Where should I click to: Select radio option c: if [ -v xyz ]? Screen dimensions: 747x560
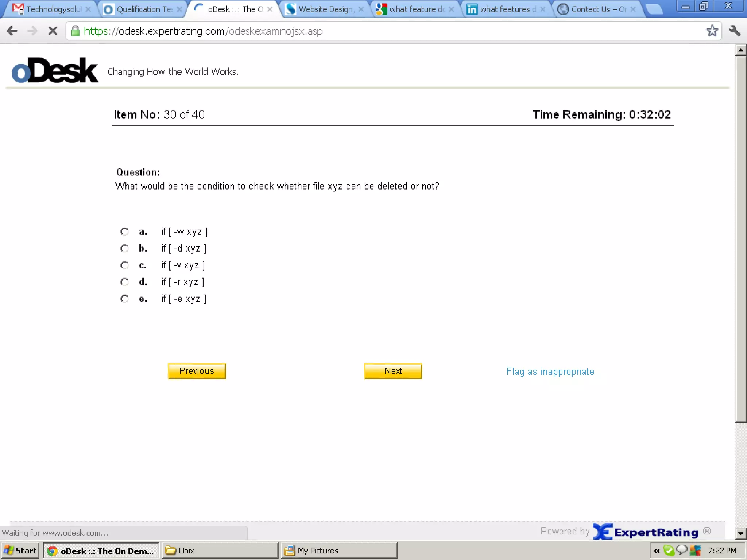pos(124,265)
